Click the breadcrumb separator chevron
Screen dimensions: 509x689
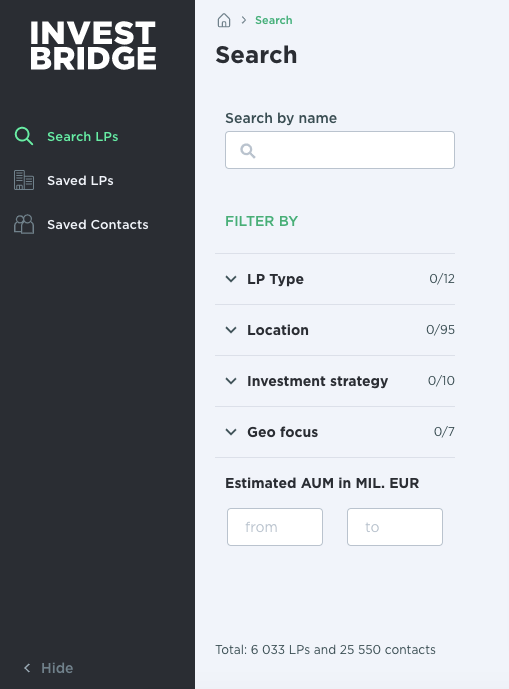click(244, 20)
